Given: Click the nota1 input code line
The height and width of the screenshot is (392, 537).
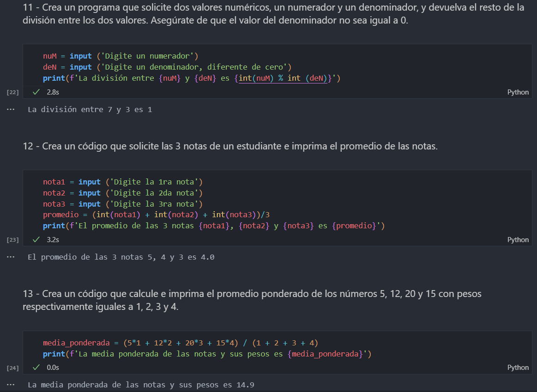Looking at the screenshot, I should [x=123, y=182].
